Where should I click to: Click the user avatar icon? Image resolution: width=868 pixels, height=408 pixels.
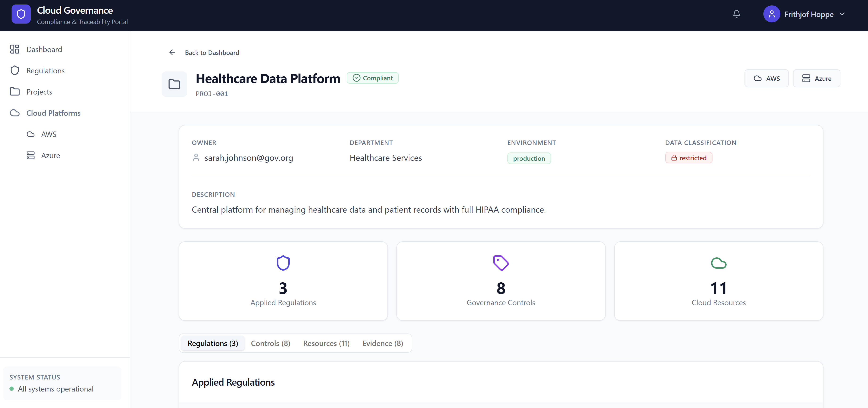pos(771,14)
